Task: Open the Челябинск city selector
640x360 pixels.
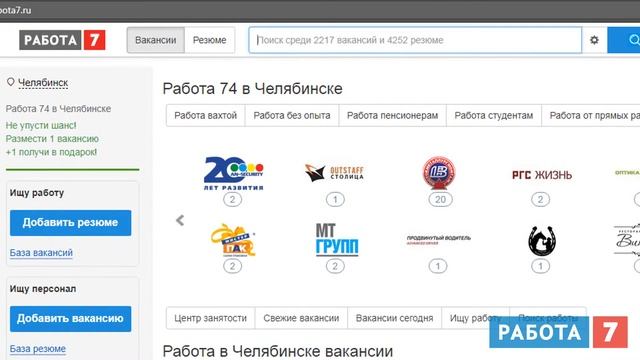Action: [x=43, y=83]
